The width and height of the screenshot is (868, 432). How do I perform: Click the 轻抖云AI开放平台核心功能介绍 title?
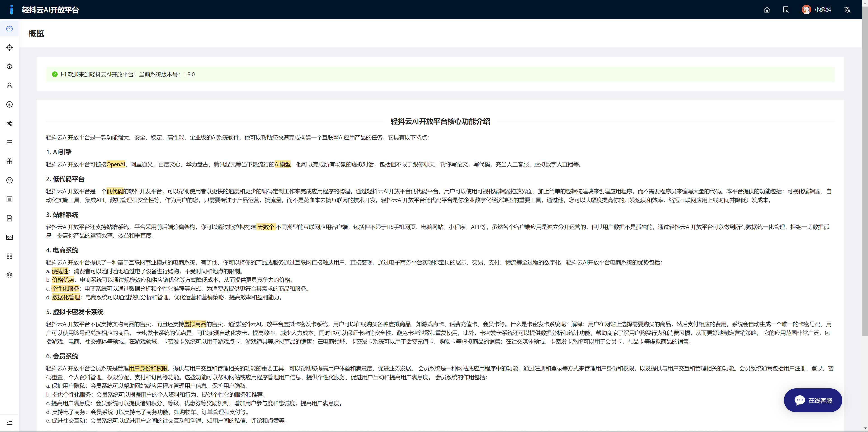pos(440,121)
